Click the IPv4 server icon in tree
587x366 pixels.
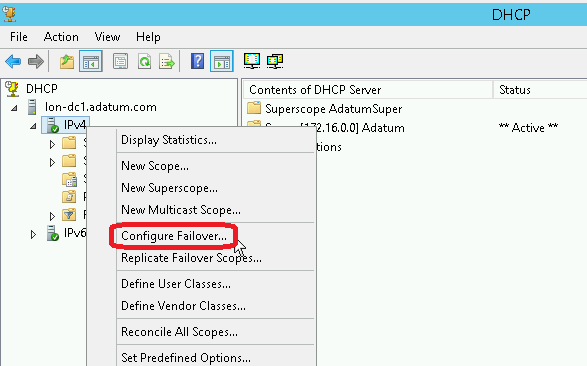[x=53, y=125]
